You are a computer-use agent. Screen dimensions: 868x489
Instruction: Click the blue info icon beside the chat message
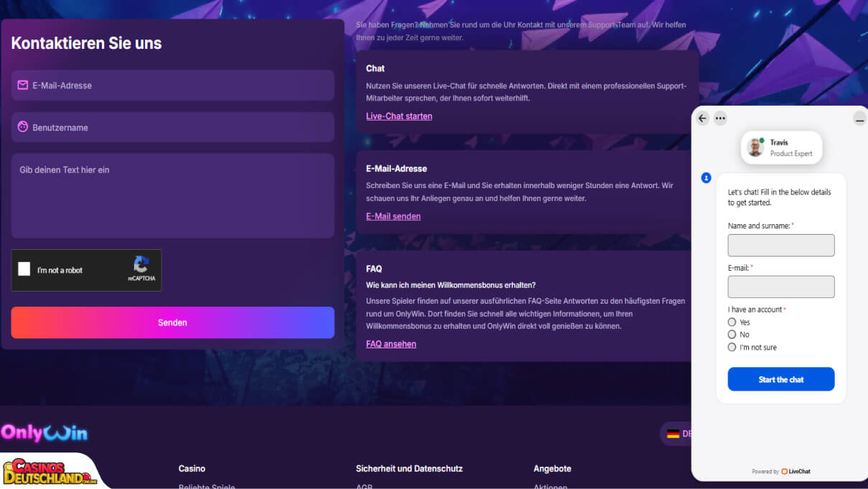click(706, 177)
